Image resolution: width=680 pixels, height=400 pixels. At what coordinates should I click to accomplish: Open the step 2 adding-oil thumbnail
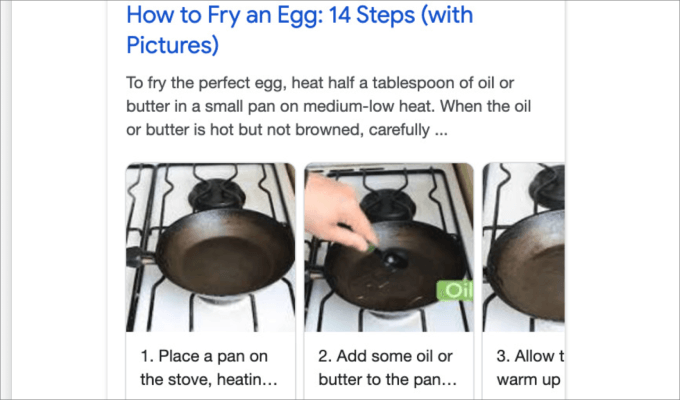[389, 247]
